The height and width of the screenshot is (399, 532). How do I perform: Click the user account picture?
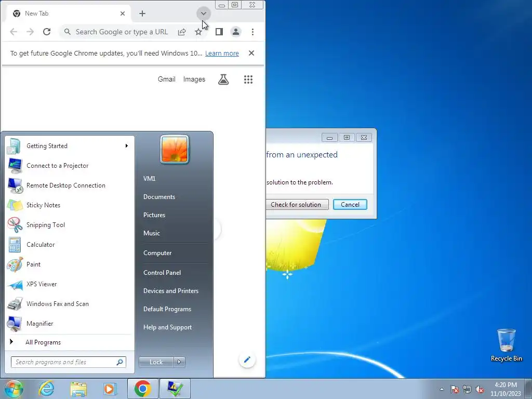(175, 149)
